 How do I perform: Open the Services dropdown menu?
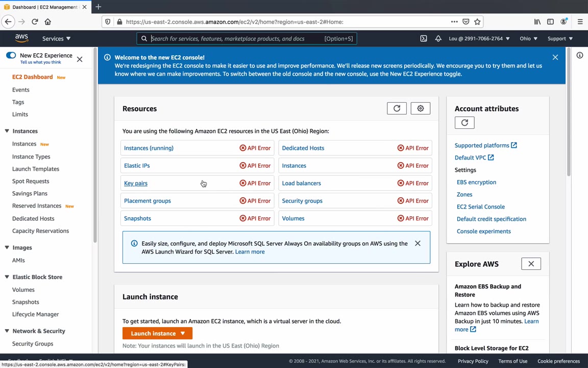click(x=56, y=38)
